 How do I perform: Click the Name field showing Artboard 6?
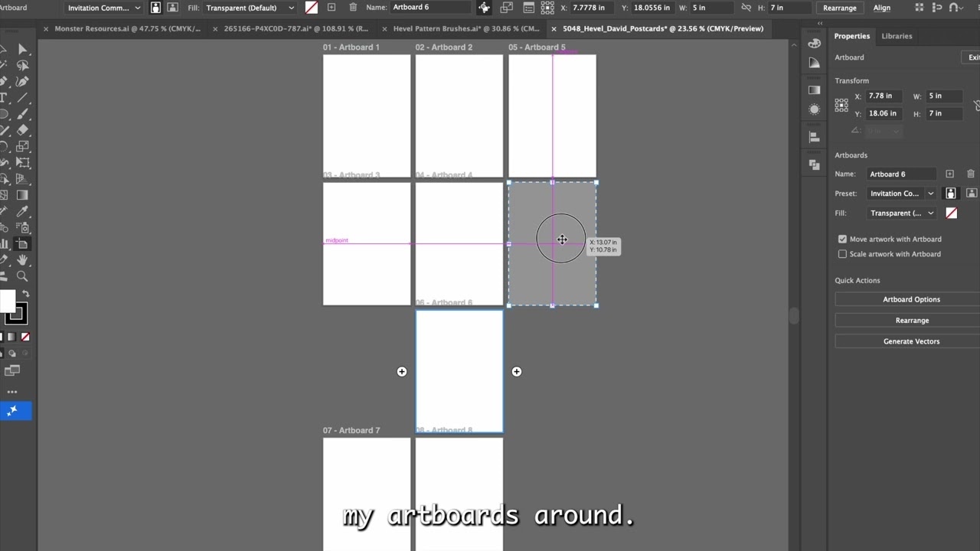point(902,174)
